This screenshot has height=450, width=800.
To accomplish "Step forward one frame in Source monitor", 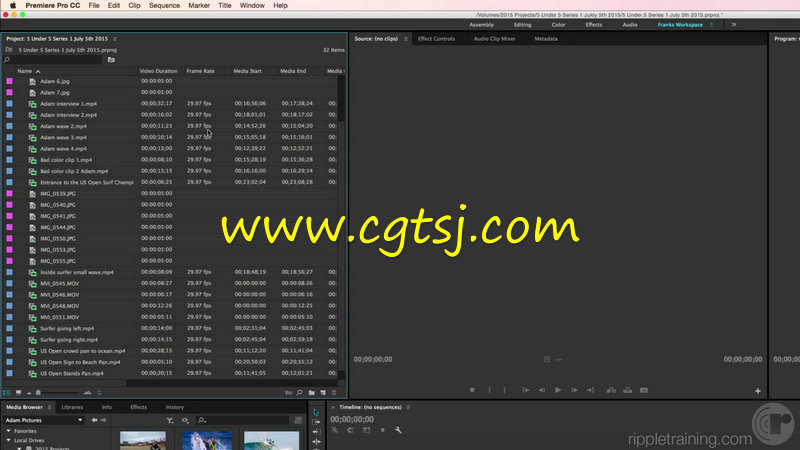I will coord(574,390).
